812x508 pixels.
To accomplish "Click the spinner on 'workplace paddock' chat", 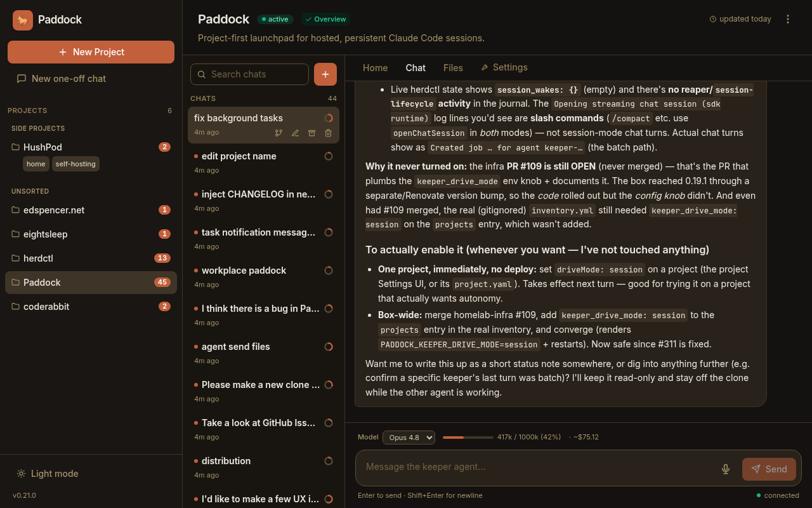I will [329, 271].
